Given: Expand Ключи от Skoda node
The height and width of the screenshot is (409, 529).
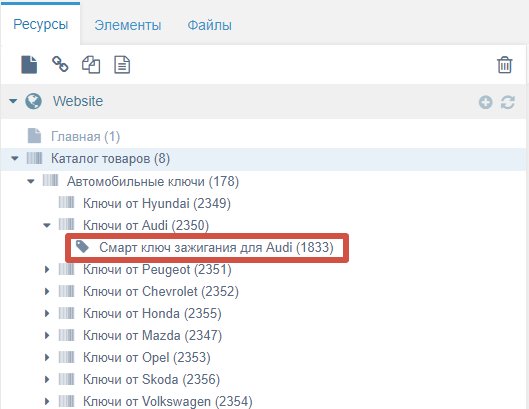Looking at the screenshot, I should 47,379.
